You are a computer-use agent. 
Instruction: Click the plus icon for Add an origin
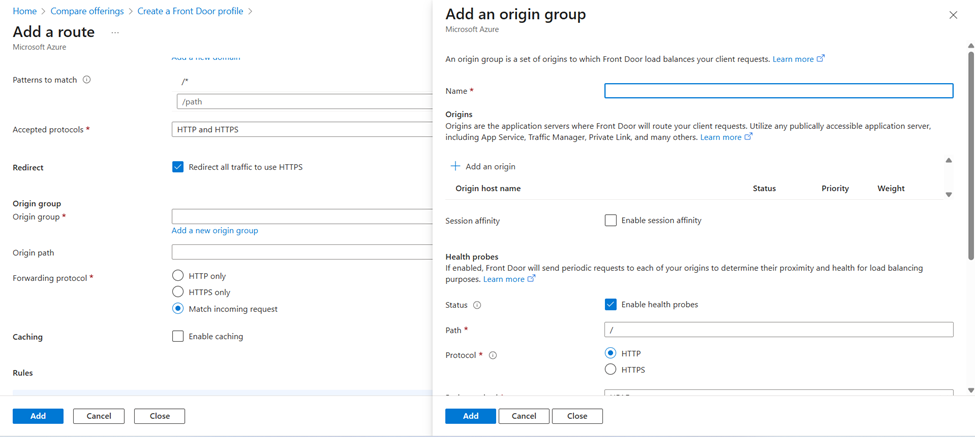coord(455,167)
